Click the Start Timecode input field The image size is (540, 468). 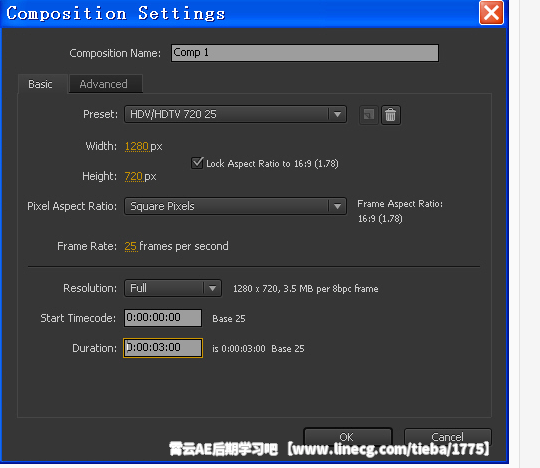[163, 318]
